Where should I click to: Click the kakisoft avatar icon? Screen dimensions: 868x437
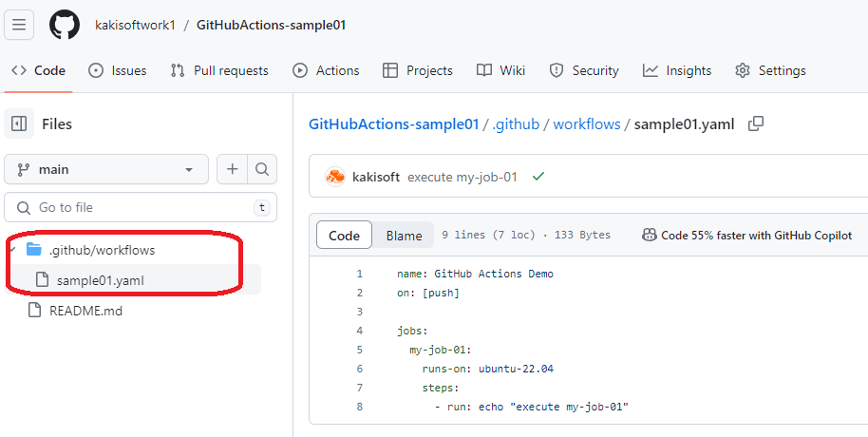pyautogui.click(x=335, y=177)
